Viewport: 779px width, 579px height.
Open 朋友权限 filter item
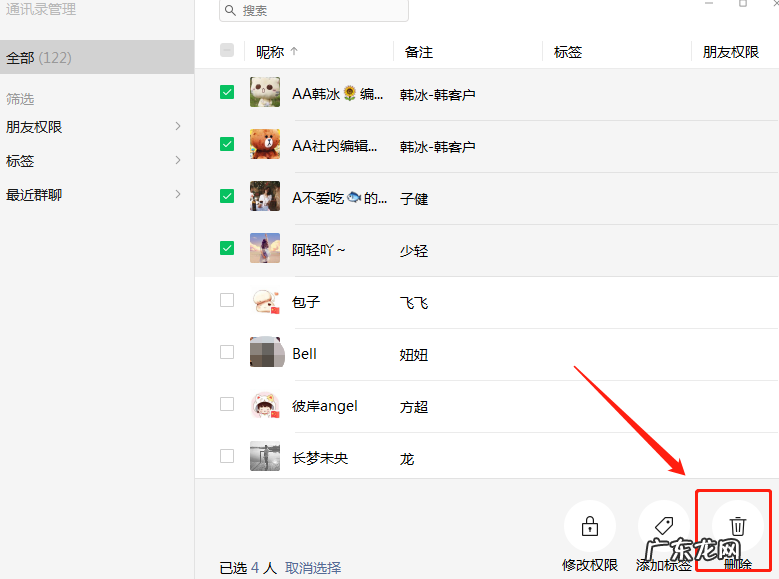coord(97,127)
